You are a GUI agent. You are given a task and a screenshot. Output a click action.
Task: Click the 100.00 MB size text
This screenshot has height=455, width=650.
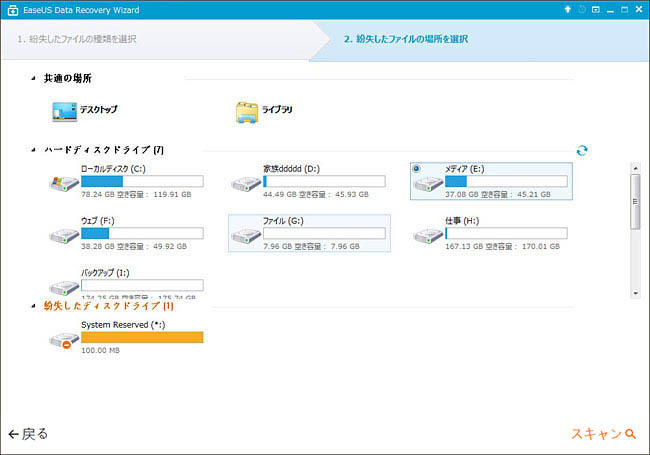click(100, 351)
